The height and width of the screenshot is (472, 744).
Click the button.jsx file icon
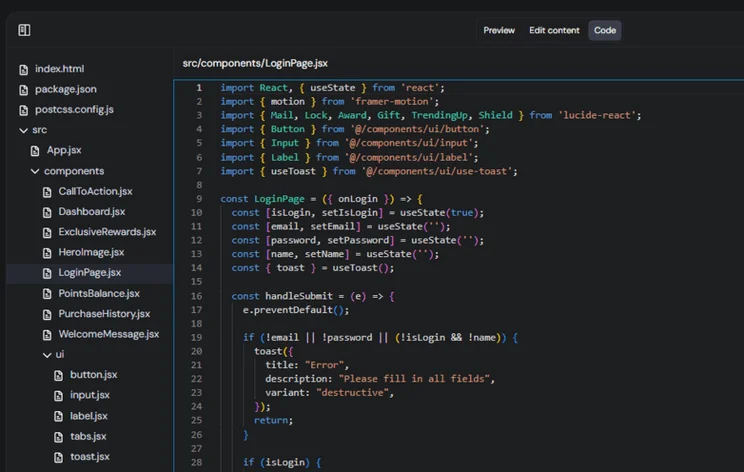(x=58, y=376)
